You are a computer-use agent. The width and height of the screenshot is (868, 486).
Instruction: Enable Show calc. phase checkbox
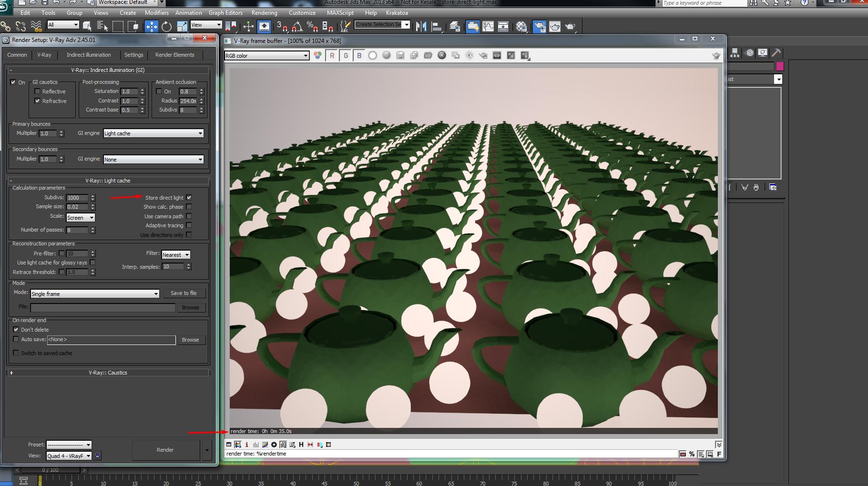click(189, 207)
